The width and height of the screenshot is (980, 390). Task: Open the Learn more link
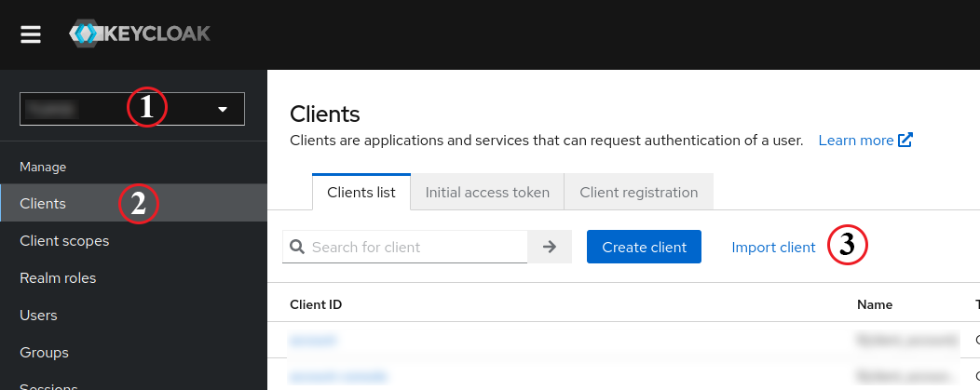pyautogui.click(x=864, y=141)
